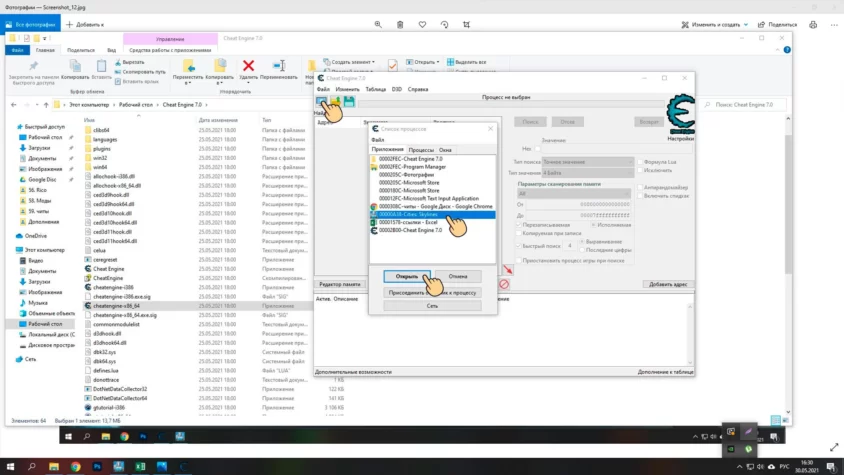
Task: Click the Переименовать icon in Explorer ribbon
Action: (x=279, y=66)
